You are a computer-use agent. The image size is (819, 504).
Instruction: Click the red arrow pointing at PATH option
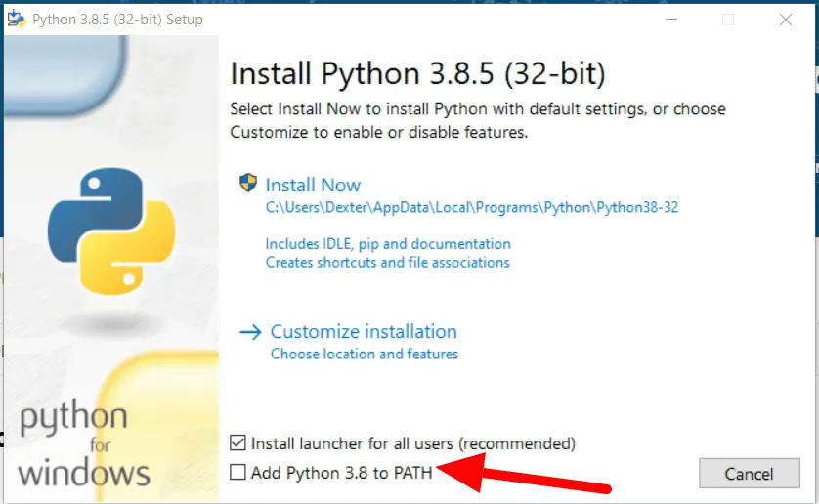tap(528, 476)
